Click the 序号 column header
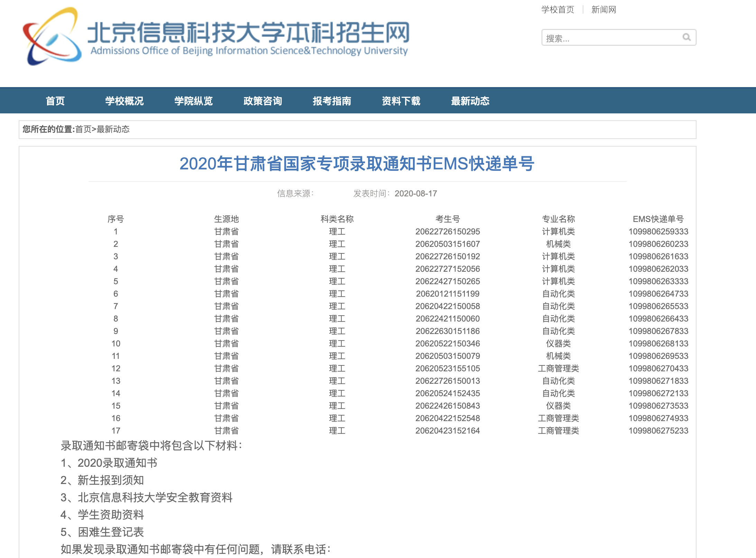This screenshot has width=756, height=558. (116, 219)
